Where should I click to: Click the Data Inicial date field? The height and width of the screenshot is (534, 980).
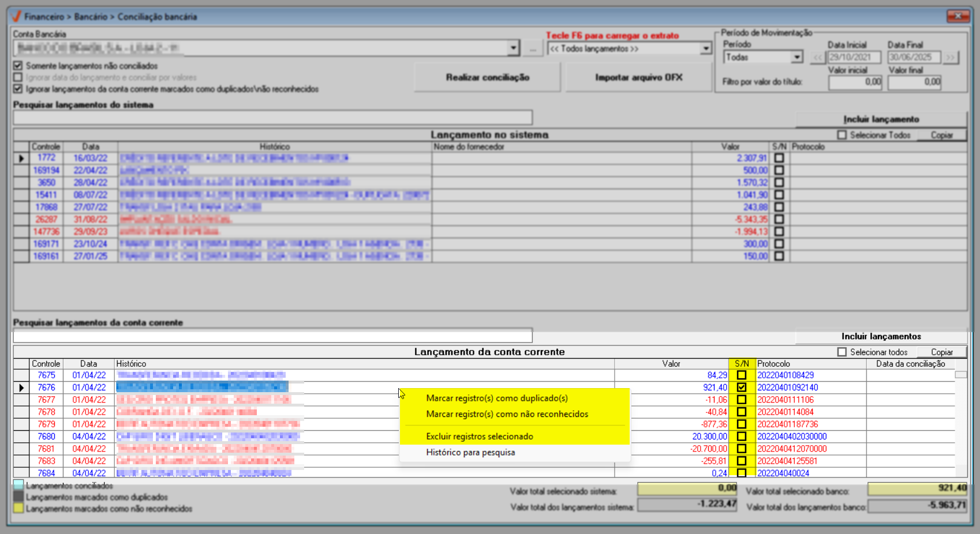pyautogui.click(x=854, y=57)
